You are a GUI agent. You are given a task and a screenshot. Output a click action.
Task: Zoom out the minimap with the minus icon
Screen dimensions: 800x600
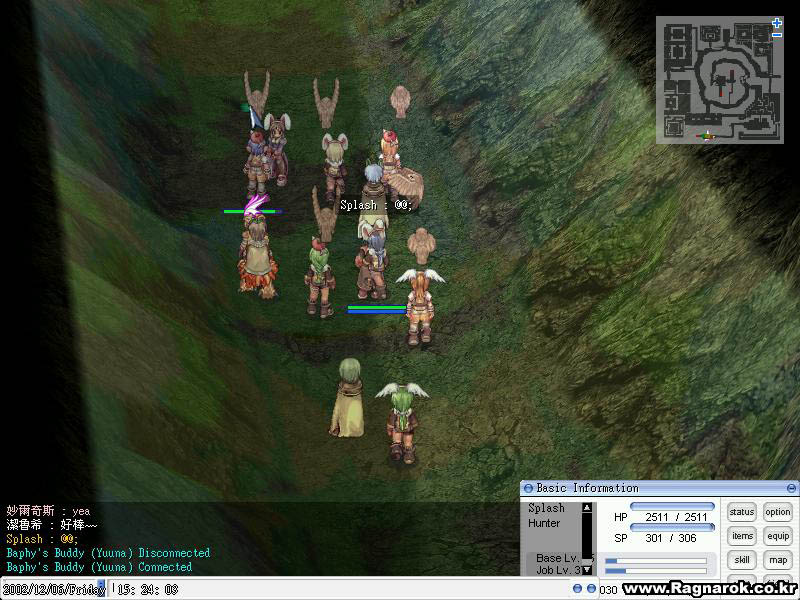[777, 35]
